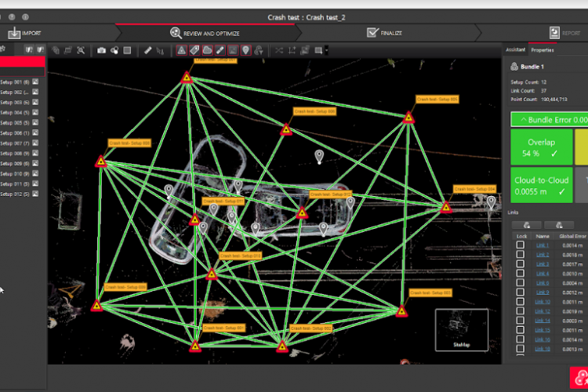Check the Lock box for Link 1
The width and height of the screenshot is (588, 392).
point(520,245)
